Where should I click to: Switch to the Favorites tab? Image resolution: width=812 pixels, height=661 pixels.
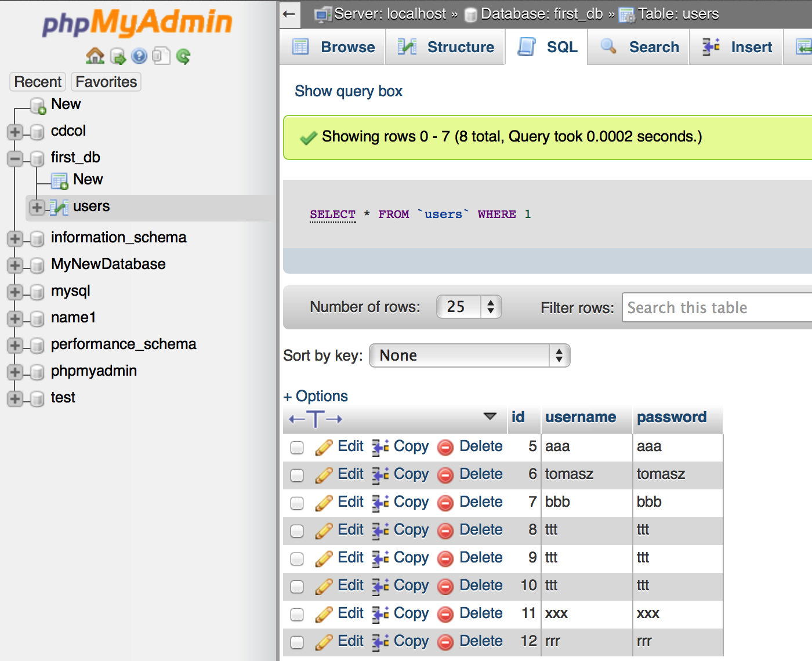pyautogui.click(x=106, y=82)
